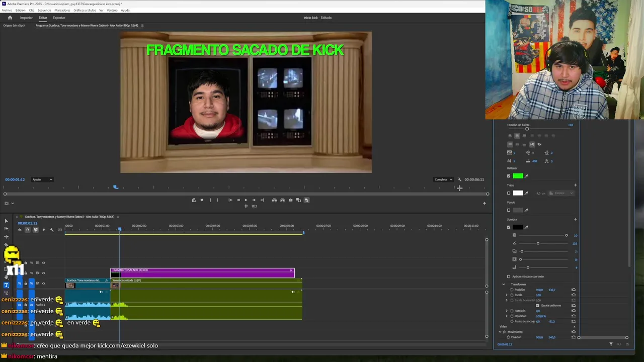The height and width of the screenshot is (362, 644).
Task: Toggle the Rellenar fill checkbox
Action: pyautogui.click(x=509, y=176)
